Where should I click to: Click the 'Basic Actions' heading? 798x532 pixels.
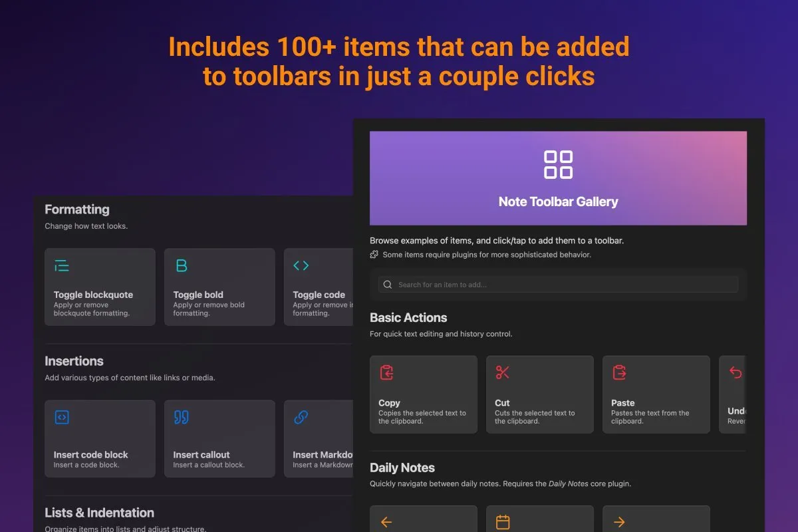(408, 318)
